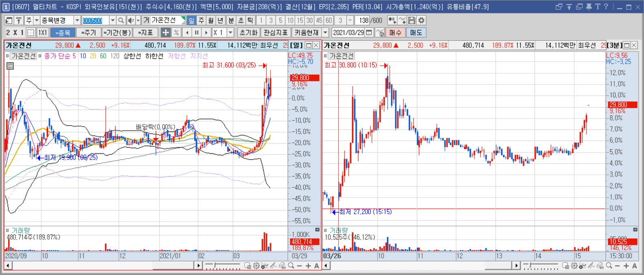
Task: Click the 1X1 layout button
Action: coord(43,32)
